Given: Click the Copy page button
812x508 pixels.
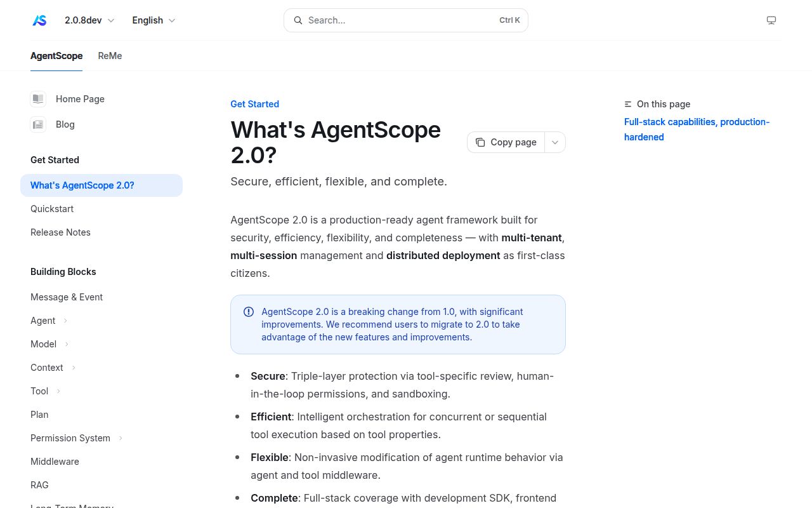Looking at the screenshot, I should [506, 142].
